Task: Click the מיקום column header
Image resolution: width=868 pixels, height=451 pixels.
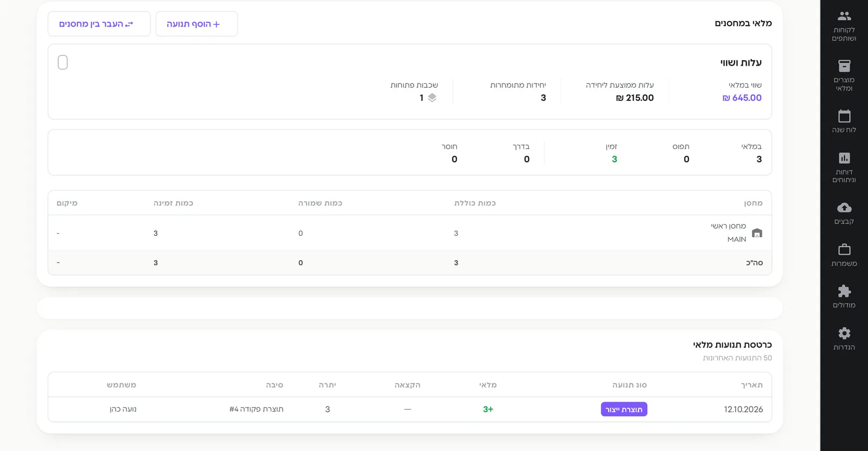Action: [67, 203]
